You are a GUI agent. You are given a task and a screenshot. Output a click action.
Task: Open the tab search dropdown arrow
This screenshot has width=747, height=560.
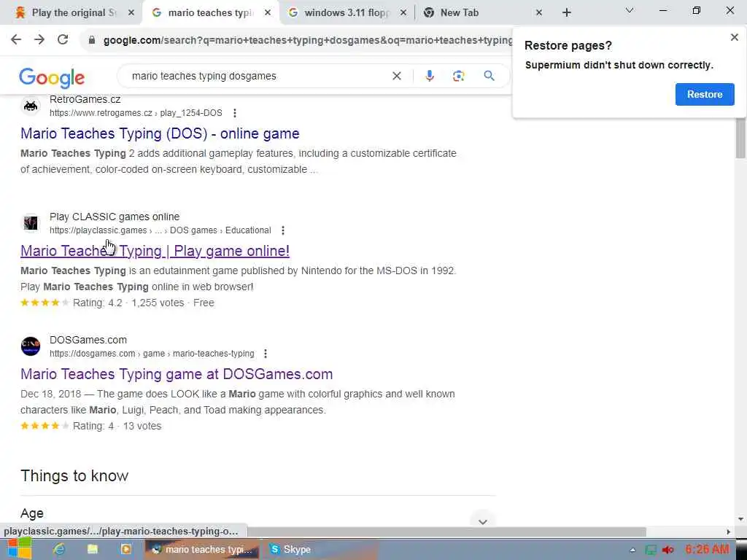[630, 10]
